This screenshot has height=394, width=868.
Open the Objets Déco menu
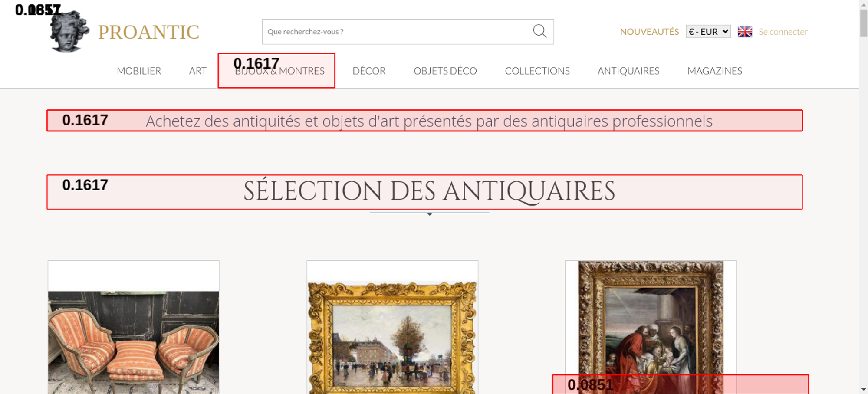445,71
